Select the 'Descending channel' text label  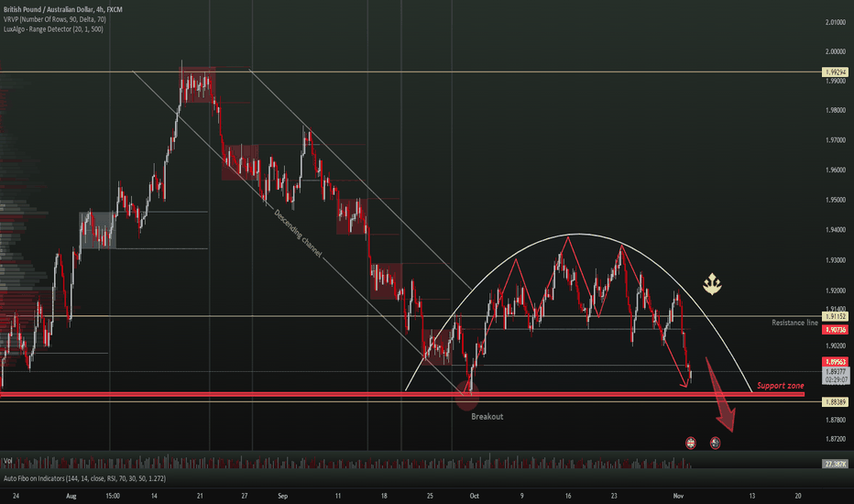(298, 234)
